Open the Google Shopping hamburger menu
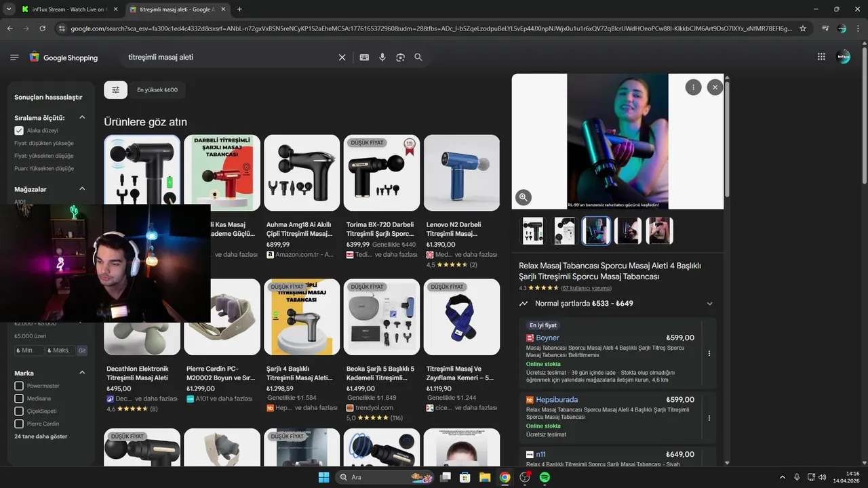Image resolution: width=868 pixels, height=488 pixels. point(14,58)
